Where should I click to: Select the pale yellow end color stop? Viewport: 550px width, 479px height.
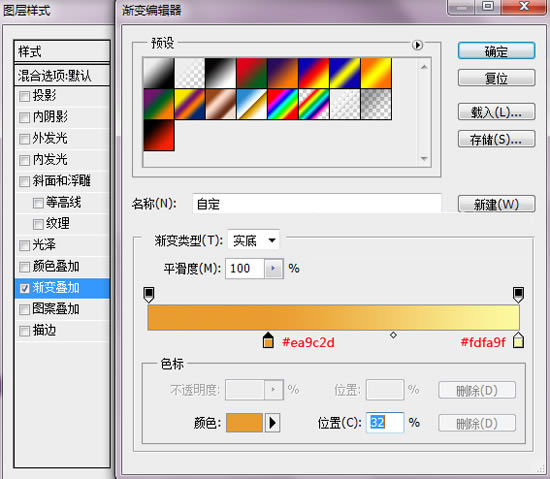518,340
